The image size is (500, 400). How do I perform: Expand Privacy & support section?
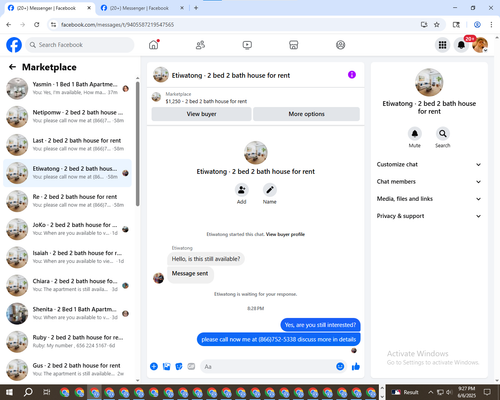click(x=429, y=216)
